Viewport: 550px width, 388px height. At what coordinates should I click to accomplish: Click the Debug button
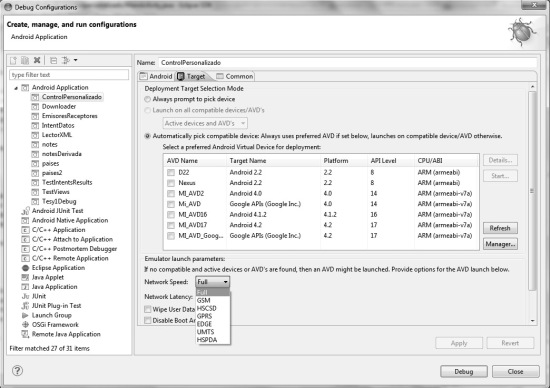coord(464,372)
